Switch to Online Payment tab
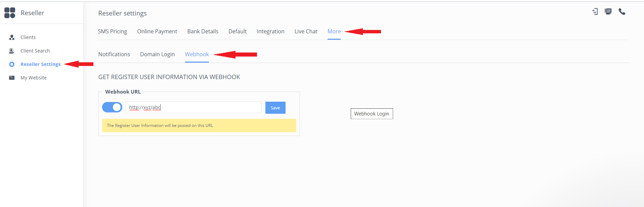 coord(157,31)
